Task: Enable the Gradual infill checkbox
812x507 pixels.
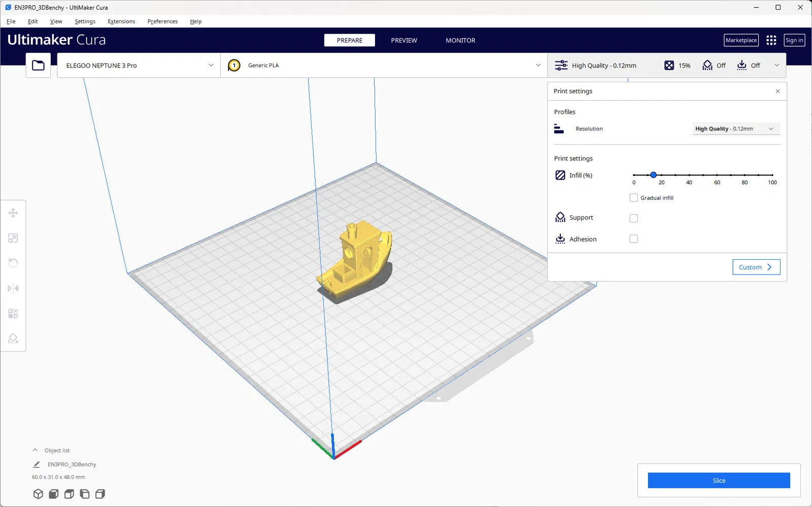Action: click(633, 198)
